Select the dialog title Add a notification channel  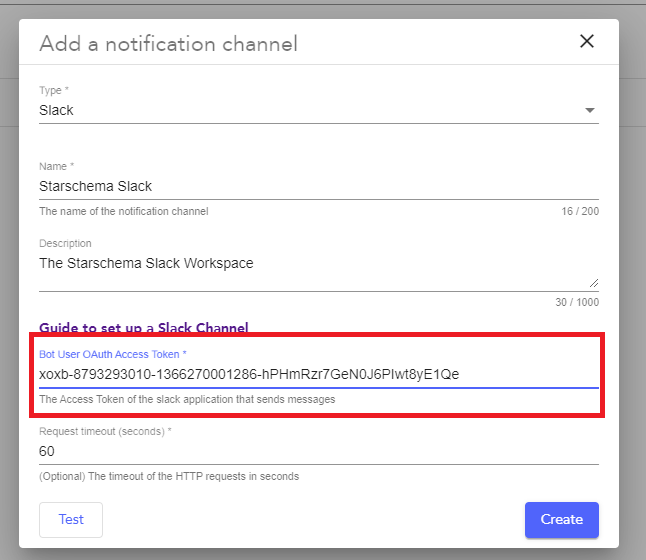point(169,44)
